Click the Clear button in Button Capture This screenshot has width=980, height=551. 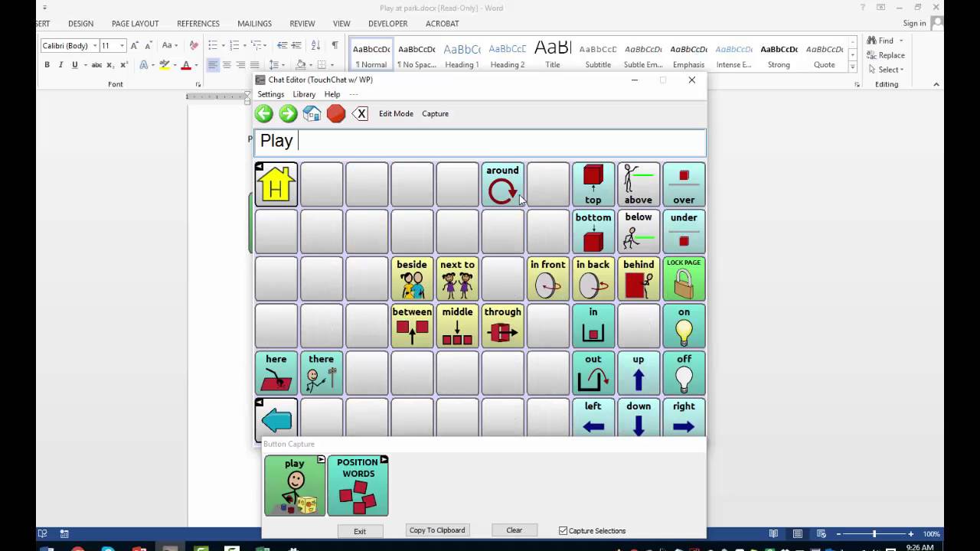[x=514, y=530]
